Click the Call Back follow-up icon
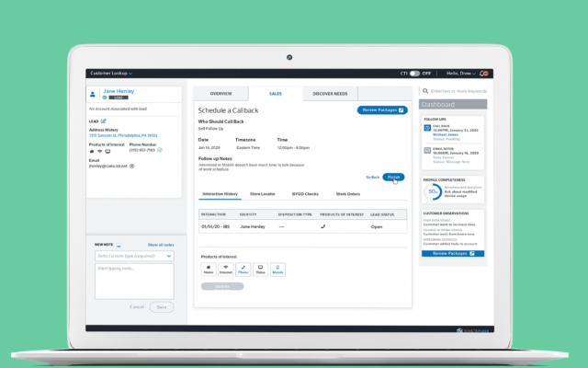 (427, 130)
